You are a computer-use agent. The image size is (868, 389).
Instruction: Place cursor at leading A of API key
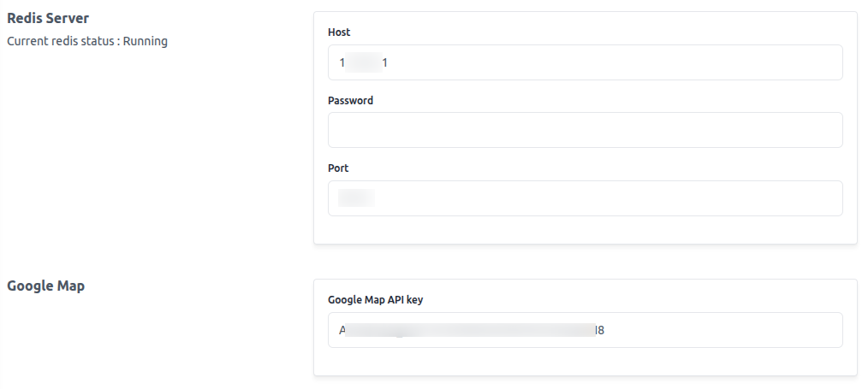(339, 330)
